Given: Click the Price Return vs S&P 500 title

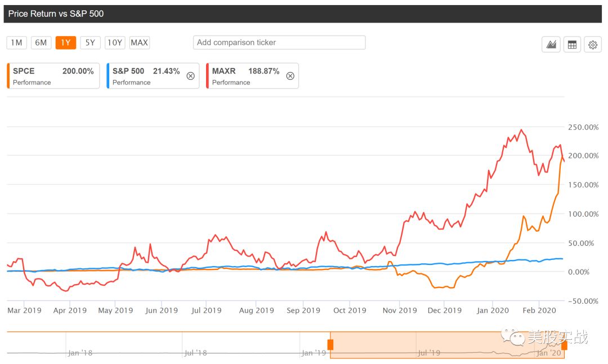Looking at the screenshot, I should pyautogui.click(x=56, y=14).
